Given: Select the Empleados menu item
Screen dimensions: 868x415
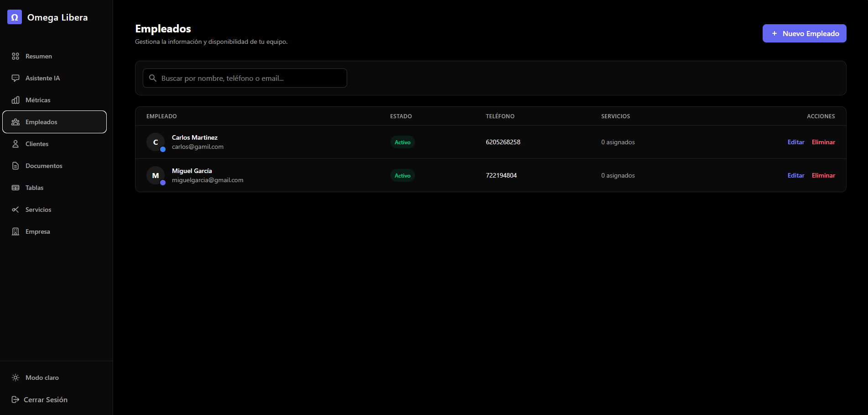Looking at the screenshot, I should 55,122.
